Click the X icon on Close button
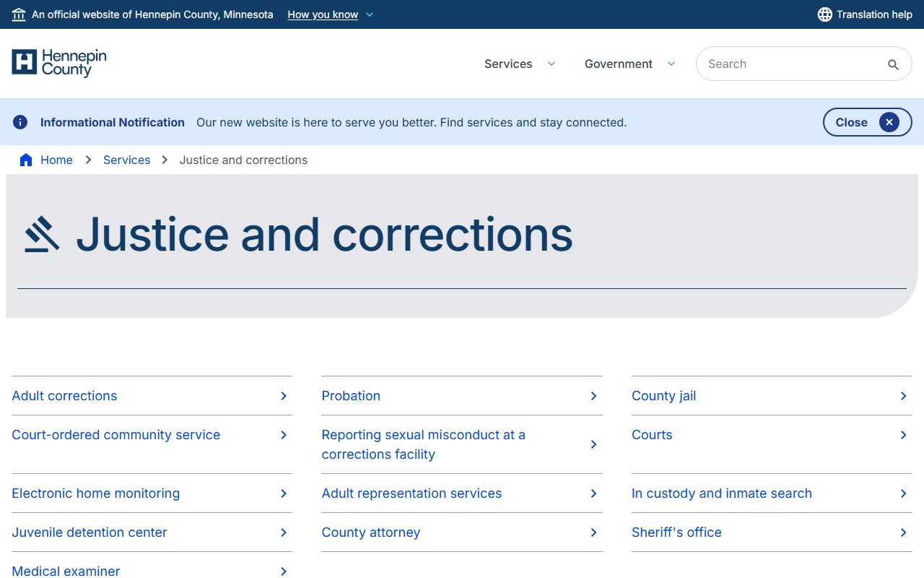This screenshot has height=578, width=924. [889, 122]
